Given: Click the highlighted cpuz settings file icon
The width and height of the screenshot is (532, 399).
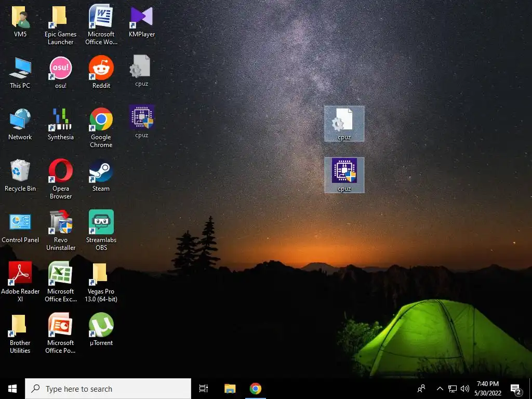Looking at the screenshot, I should (x=344, y=124).
